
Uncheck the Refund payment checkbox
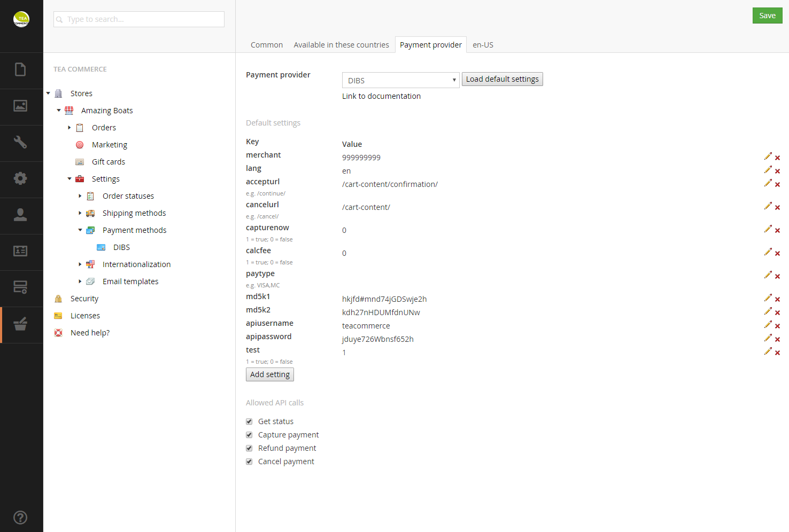[x=249, y=448]
